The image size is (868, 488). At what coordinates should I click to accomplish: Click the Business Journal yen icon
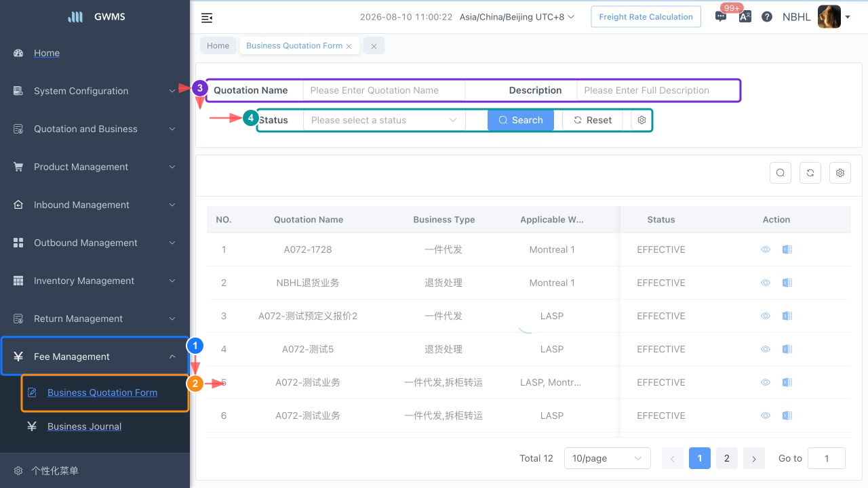pyautogui.click(x=32, y=426)
